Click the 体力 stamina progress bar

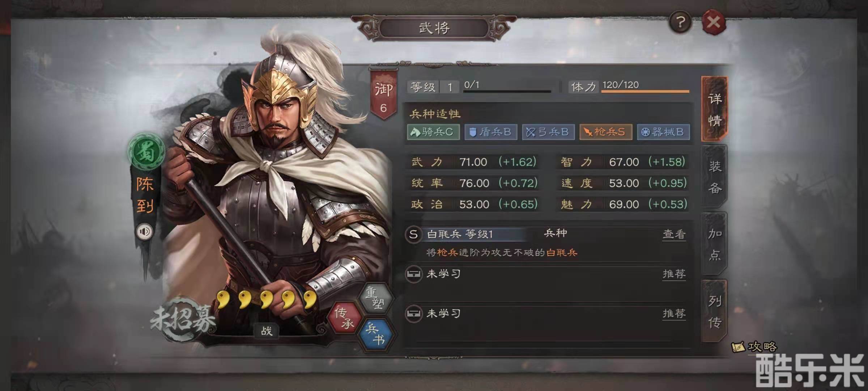pos(645,91)
